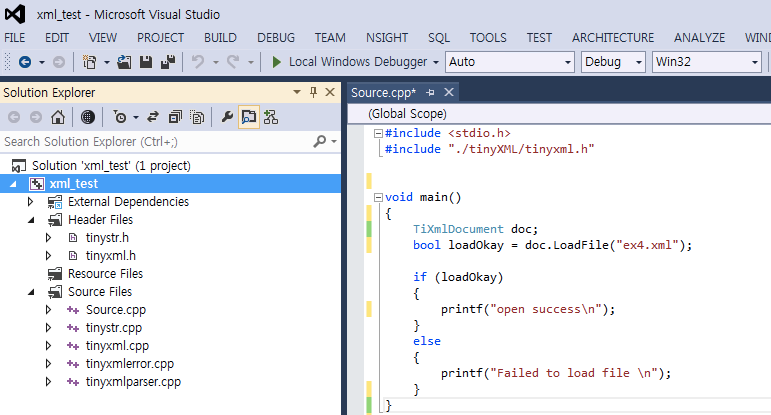Click the Undo toolbar icon
This screenshot has height=415, width=771.
(198, 62)
